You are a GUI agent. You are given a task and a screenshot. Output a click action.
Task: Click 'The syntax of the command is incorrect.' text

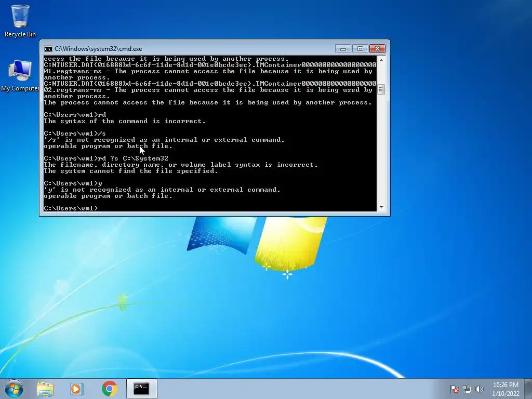pyautogui.click(x=125, y=121)
